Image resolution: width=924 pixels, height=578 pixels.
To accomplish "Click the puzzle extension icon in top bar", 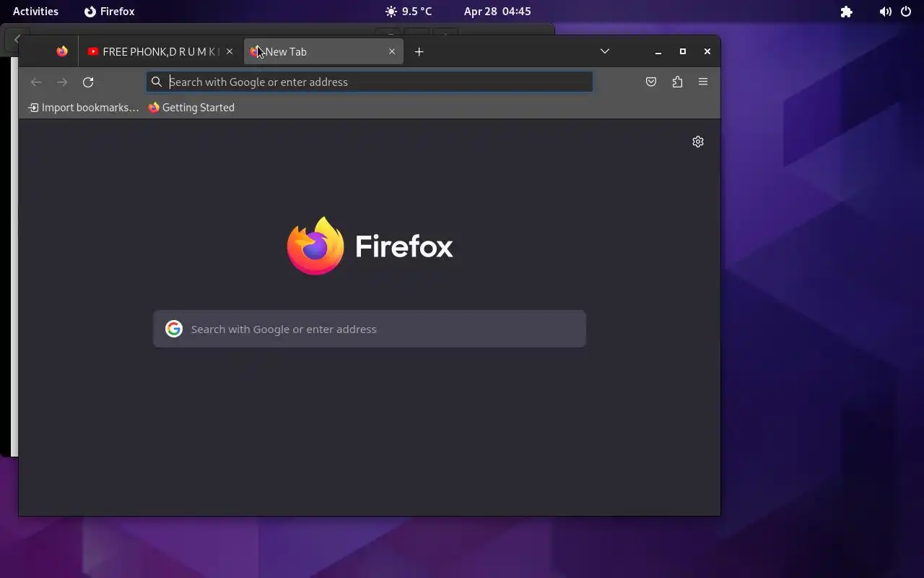I will (847, 12).
